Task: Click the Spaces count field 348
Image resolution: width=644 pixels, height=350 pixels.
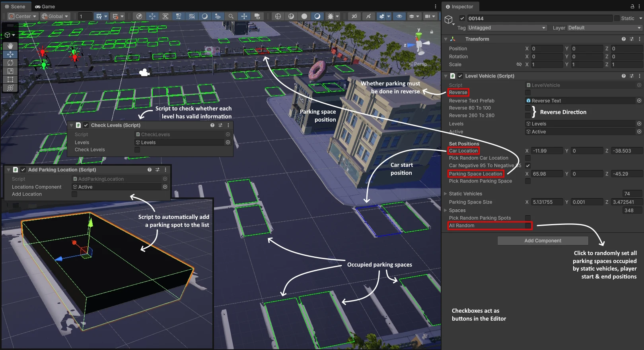Action: tap(632, 211)
